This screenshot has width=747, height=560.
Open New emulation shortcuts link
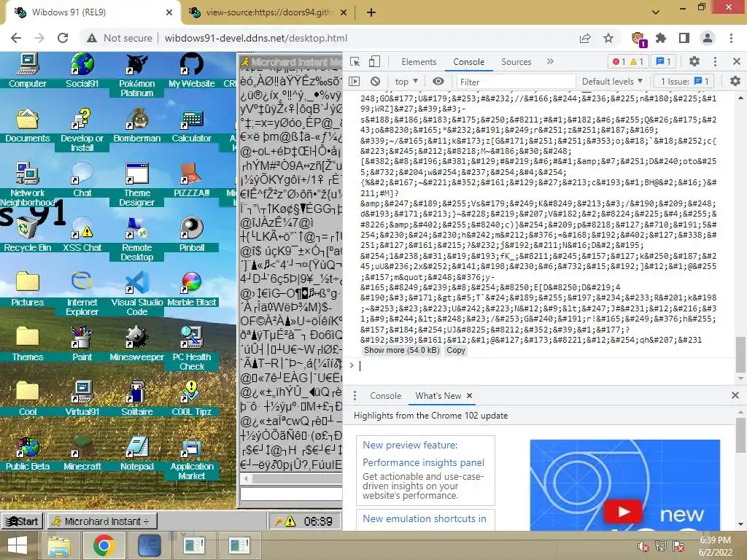pos(425,518)
